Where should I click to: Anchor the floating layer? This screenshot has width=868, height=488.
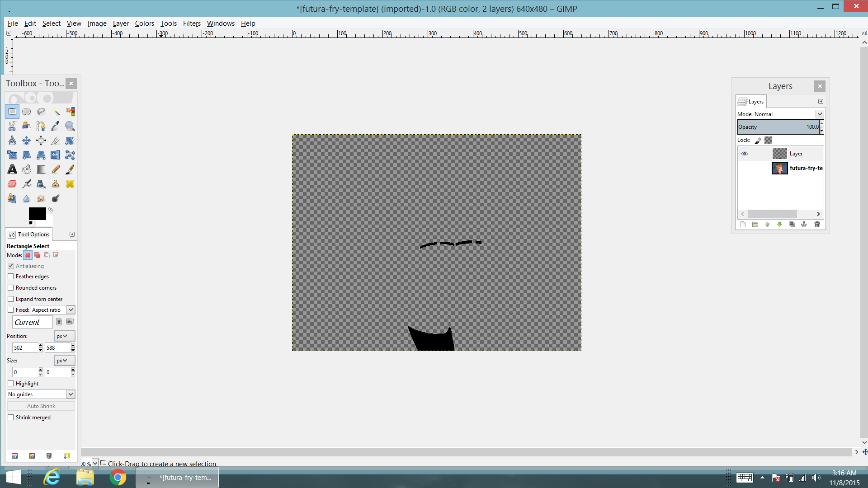(804, 225)
